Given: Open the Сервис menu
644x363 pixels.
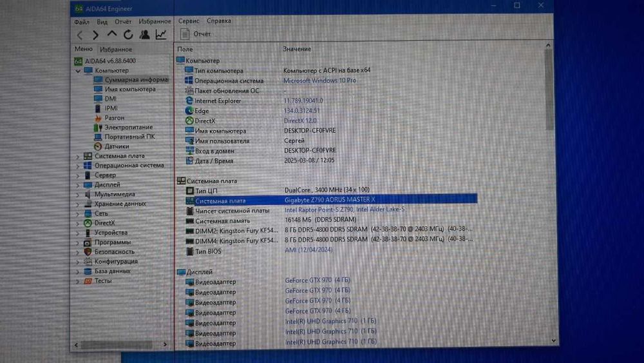Looking at the screenshot, I should point(189,21).
